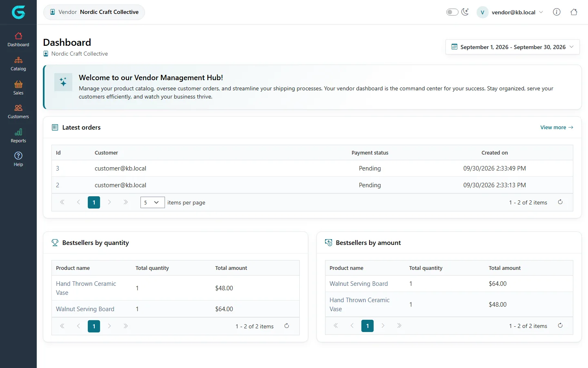Open the Reports section
This screenshot has height=368, width=588.
click(x=18, y=136)
